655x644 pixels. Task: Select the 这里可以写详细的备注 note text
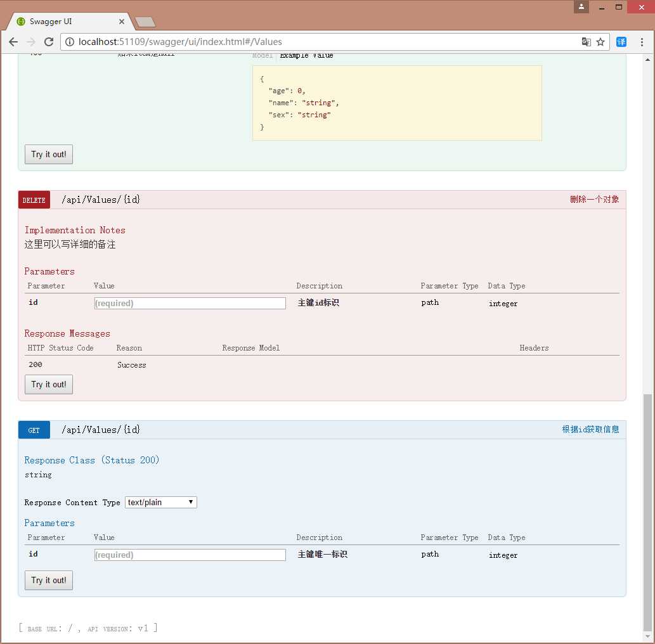click(70, 244)
